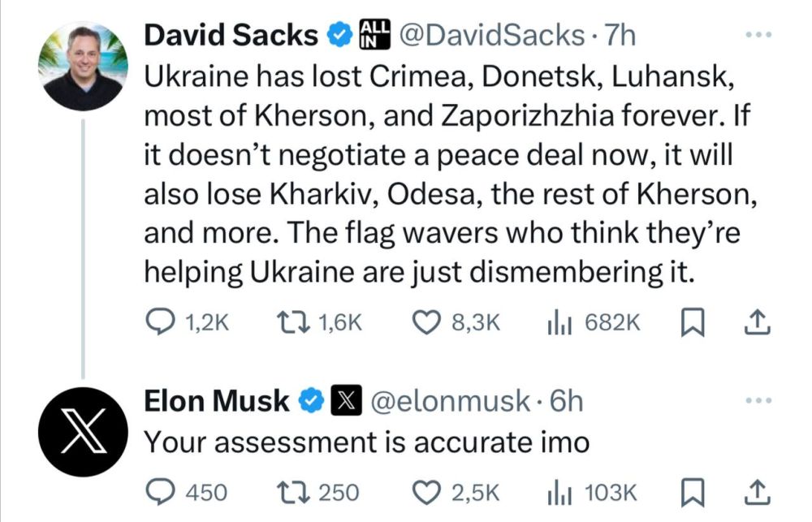Image resolution: width=812 pixels, height=522 pixels.
Task: Open the more options menu on David Sacks' tweet
Action: tap(760, 34)
